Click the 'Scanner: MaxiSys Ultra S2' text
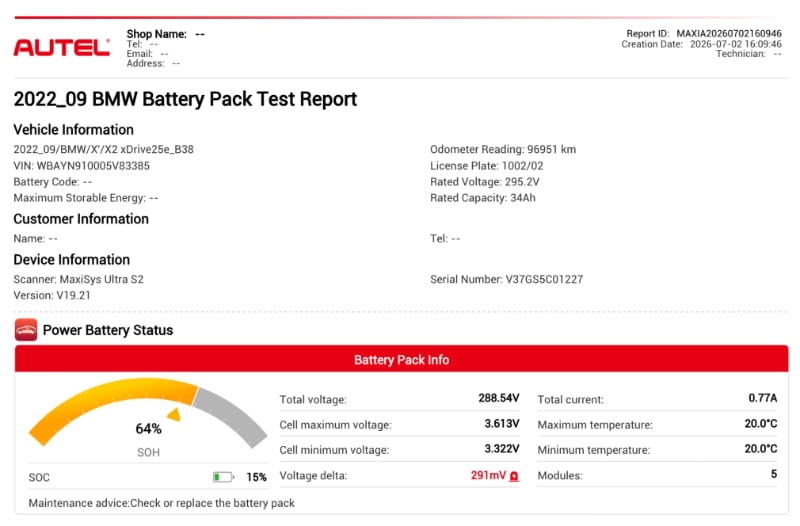The height and width of the screenshot is (526, 800). tap(79, 280)
